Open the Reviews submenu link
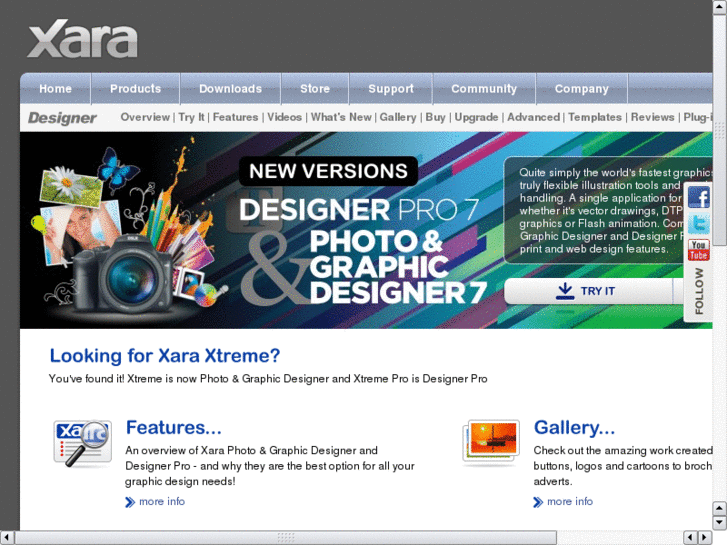The width and height of the screenshot is (727, 545). 652,117
